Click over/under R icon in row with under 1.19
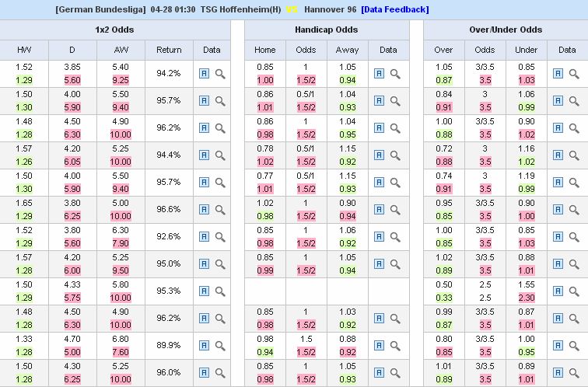The height and width of the screenshot is (387, 588). (557, 183)
